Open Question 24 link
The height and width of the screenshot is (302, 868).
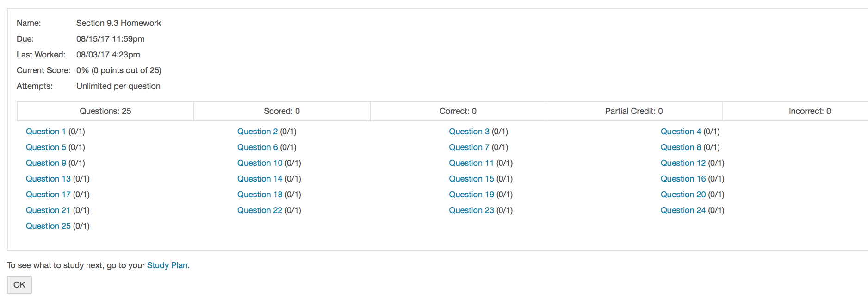683,210
